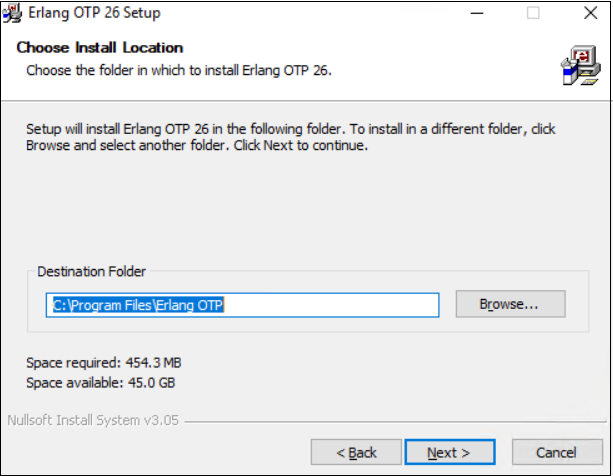The image size is (613, 476).
Task: Click the "Space required: 454.3 MB" text
Action: tap(104, 362)
